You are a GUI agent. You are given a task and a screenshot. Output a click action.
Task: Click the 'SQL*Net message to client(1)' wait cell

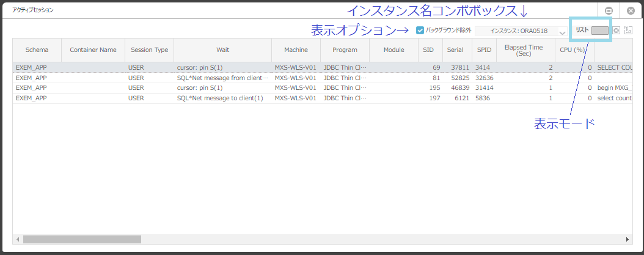coord(222,98)
